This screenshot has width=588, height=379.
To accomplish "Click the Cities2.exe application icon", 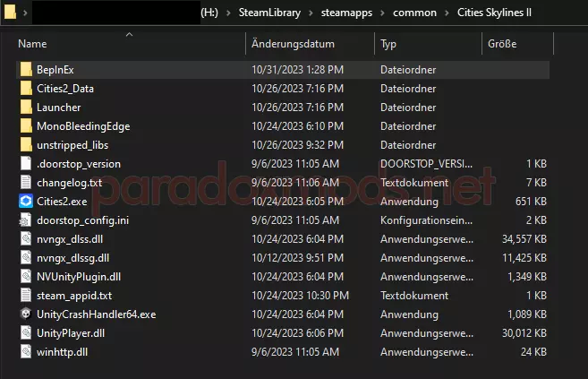I will (x=26, y=202).
